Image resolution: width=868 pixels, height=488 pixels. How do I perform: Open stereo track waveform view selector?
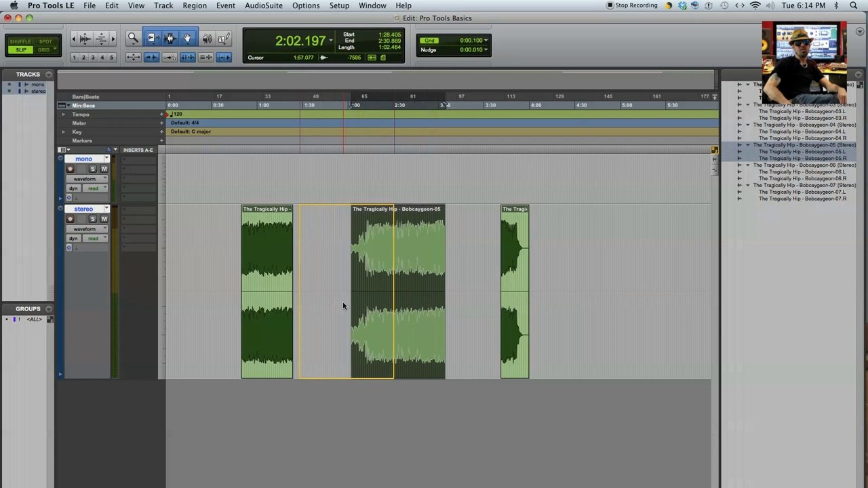point(87,229)
